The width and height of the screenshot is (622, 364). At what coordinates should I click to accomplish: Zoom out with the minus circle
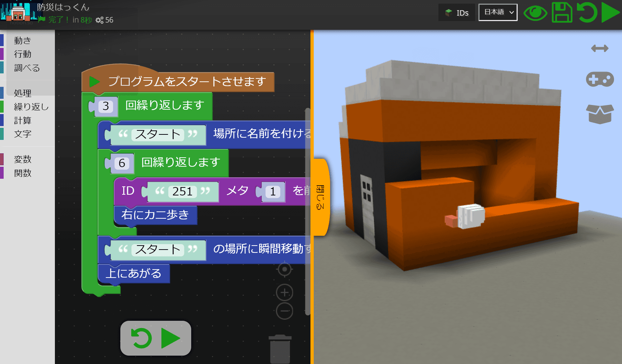click(284, 311)
